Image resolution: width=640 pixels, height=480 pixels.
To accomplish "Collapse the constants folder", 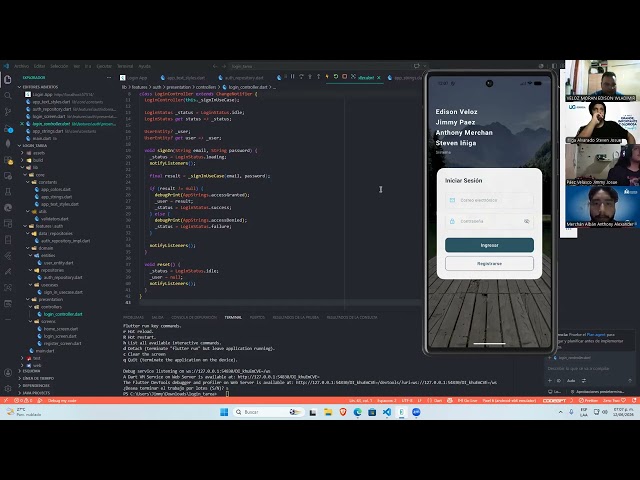I will [x=48, y=182].
